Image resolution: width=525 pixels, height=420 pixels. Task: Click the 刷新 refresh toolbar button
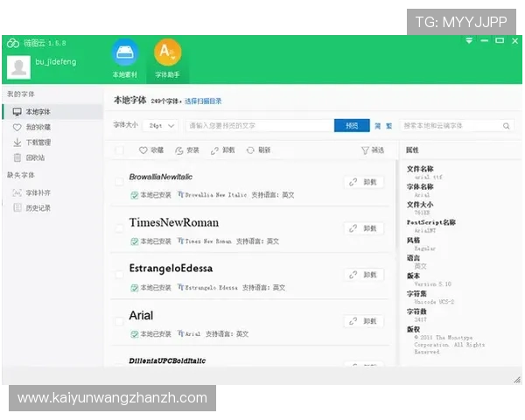point(258,150)
